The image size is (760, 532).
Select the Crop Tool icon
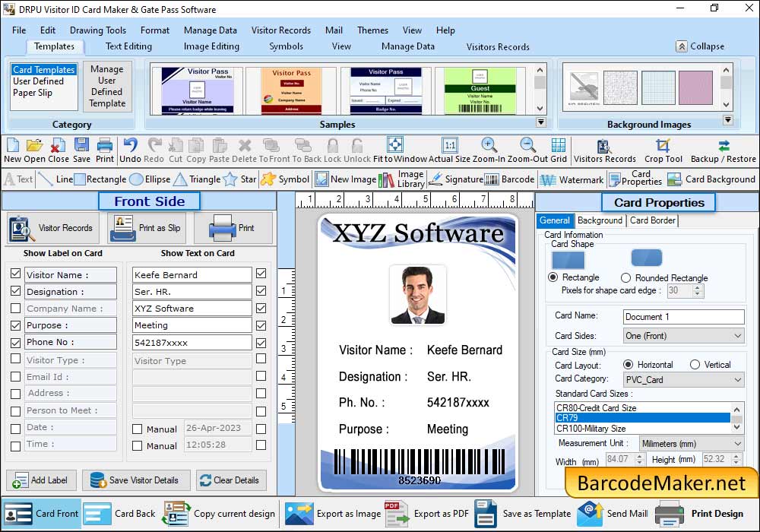coord(663,146)
